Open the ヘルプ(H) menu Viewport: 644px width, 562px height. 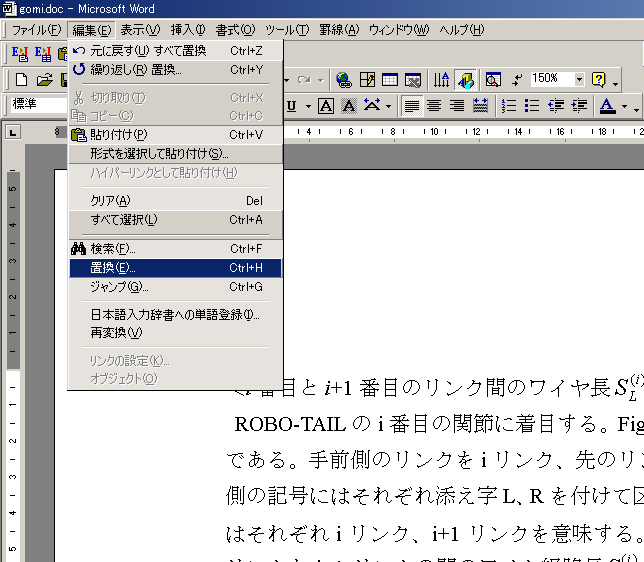pos(462,30)
